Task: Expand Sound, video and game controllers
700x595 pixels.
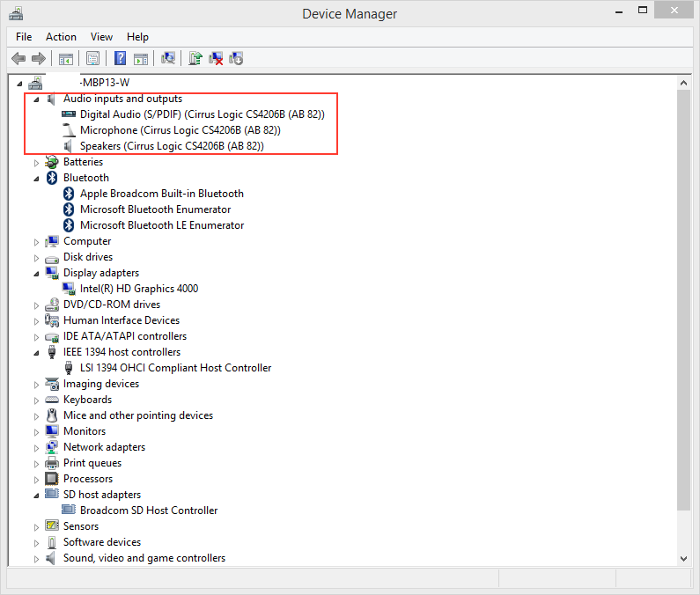Action: tap(37, 559)
